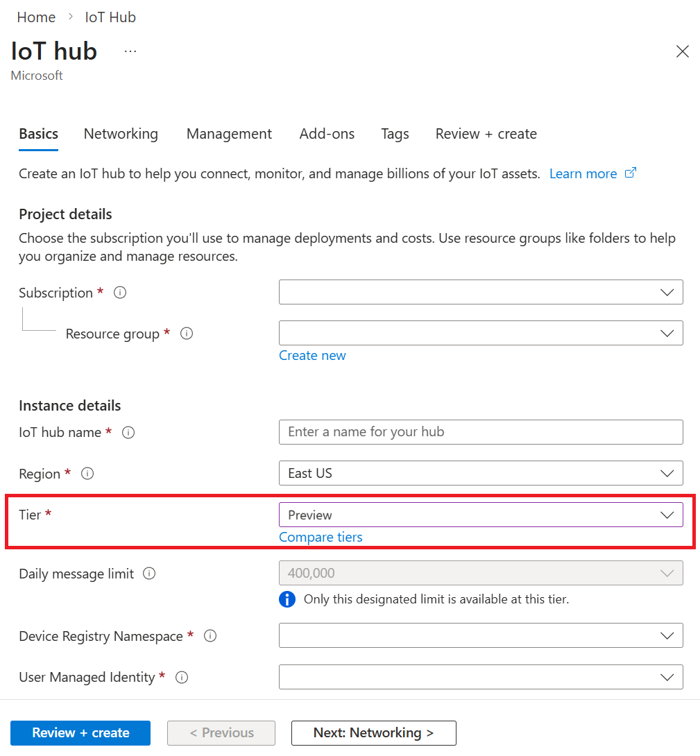Screen dimensions: 700x756
Task: Click the external link icon beside Learn more
Action: (x=631, y=173)
